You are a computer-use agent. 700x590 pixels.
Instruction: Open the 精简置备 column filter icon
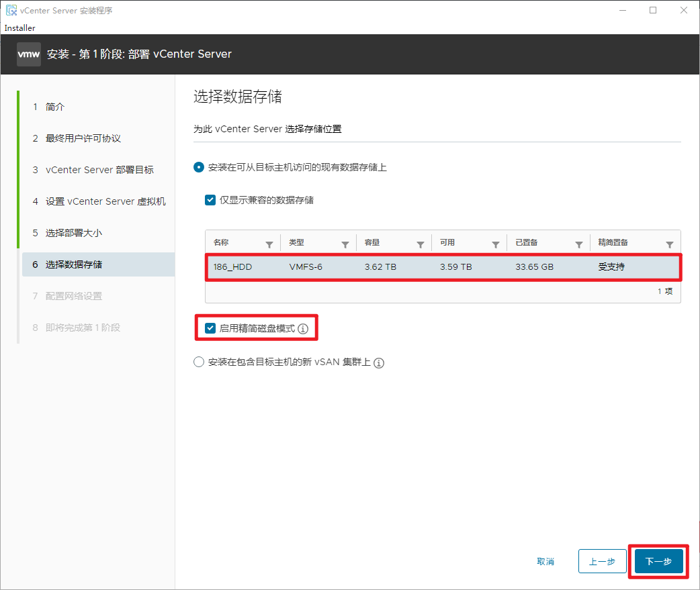tap(669, 244)
